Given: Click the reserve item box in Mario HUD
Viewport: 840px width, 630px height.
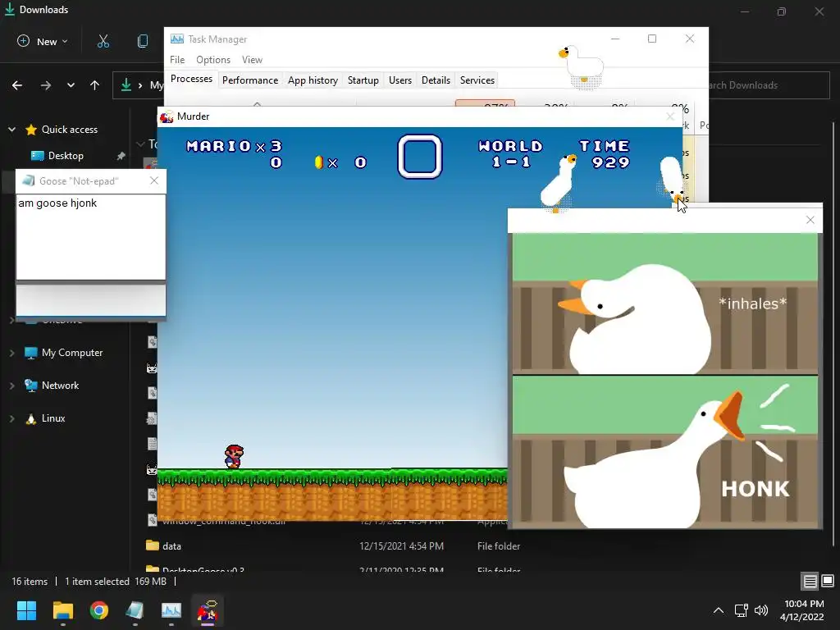Looking at the screenshot, I should click(x=419, y=156).
